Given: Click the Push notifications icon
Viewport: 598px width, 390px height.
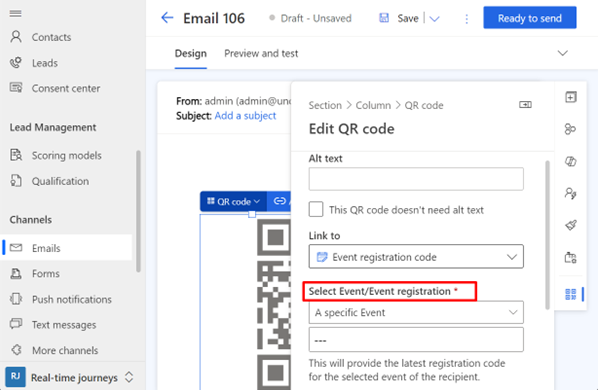Looking at the screenshot, I should point(16,299).
